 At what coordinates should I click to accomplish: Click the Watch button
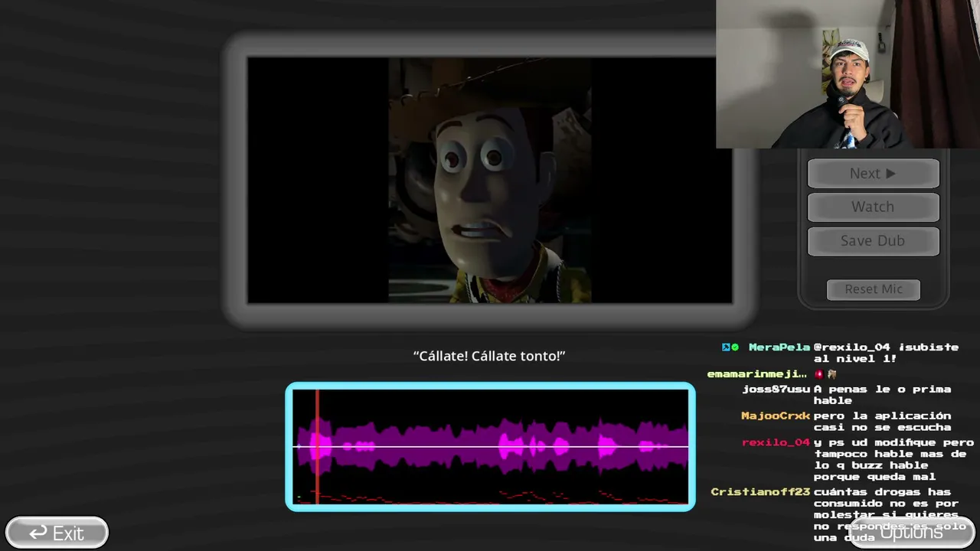(873, 207)
